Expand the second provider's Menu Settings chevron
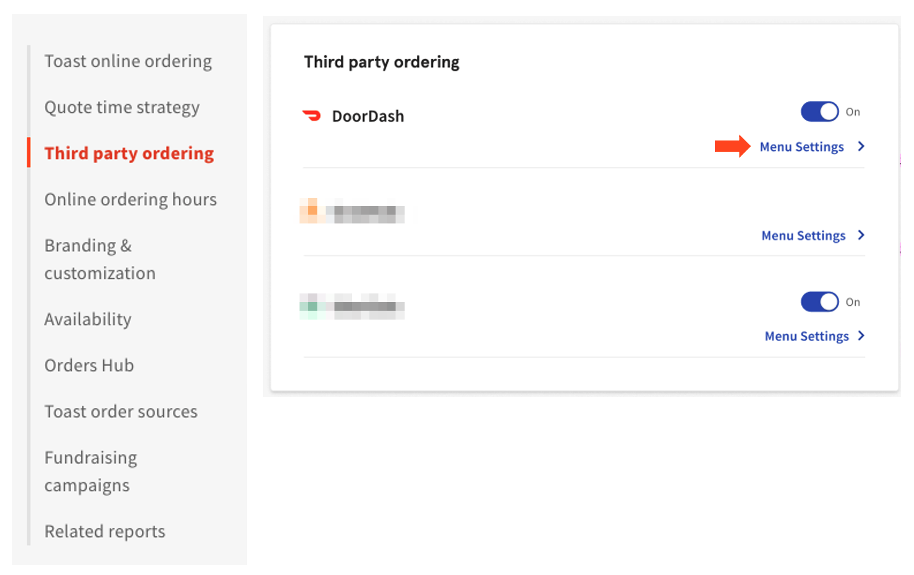This screenshot has height=575, width=914. [861, 236]
